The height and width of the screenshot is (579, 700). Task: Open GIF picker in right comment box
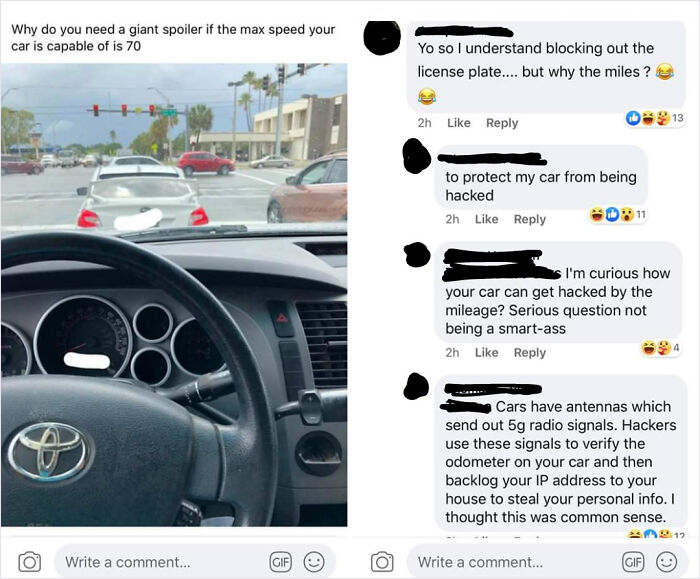(x=633, y=562)
